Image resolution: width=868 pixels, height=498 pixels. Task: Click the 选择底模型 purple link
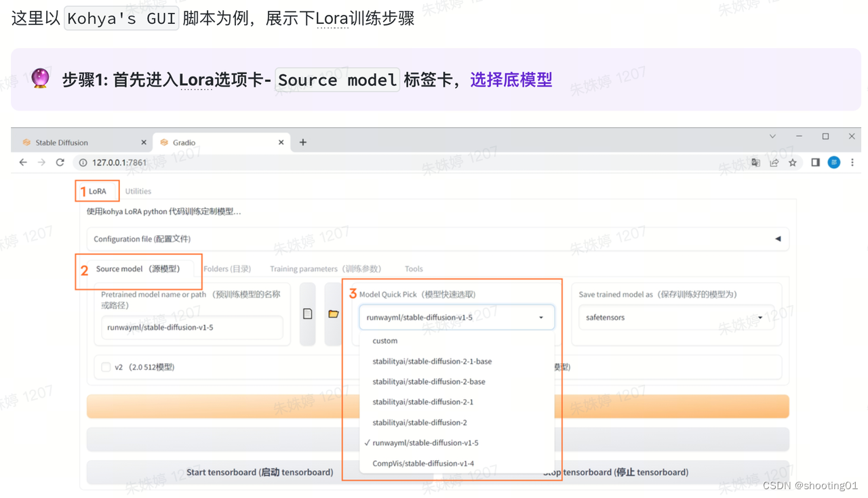[511, 80]
